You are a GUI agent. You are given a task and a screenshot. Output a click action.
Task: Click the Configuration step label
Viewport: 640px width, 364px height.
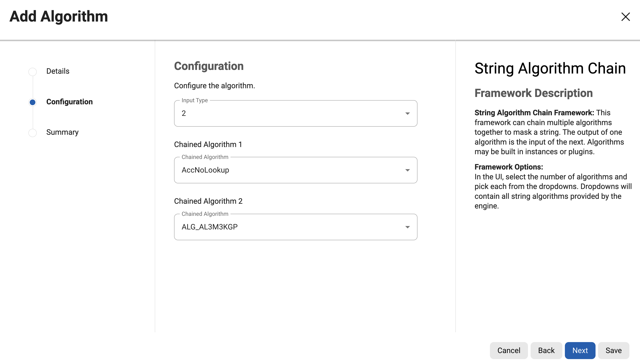click(69, 102)
